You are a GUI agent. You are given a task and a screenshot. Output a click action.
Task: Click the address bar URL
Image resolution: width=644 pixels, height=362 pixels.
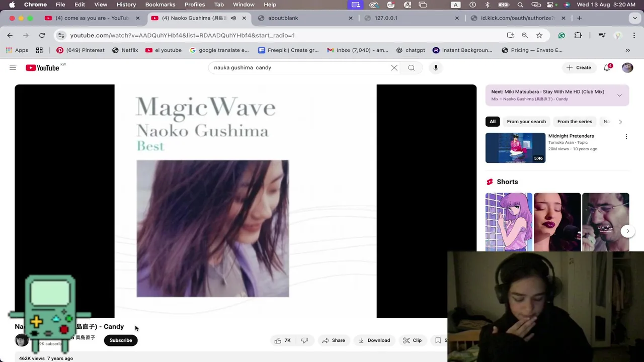coord(183,35)
